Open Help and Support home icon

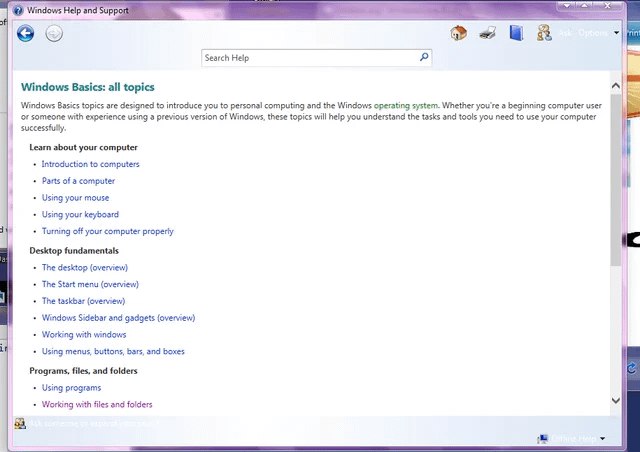point(458,33)
